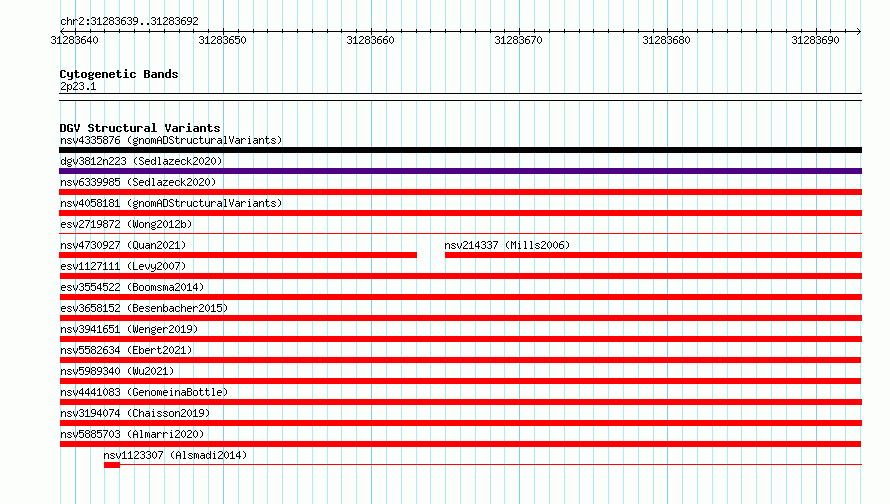Open variant nsv3941651 (Wenger2019) label
Screen dimensions: 890x504
click(x=129, y=329)
